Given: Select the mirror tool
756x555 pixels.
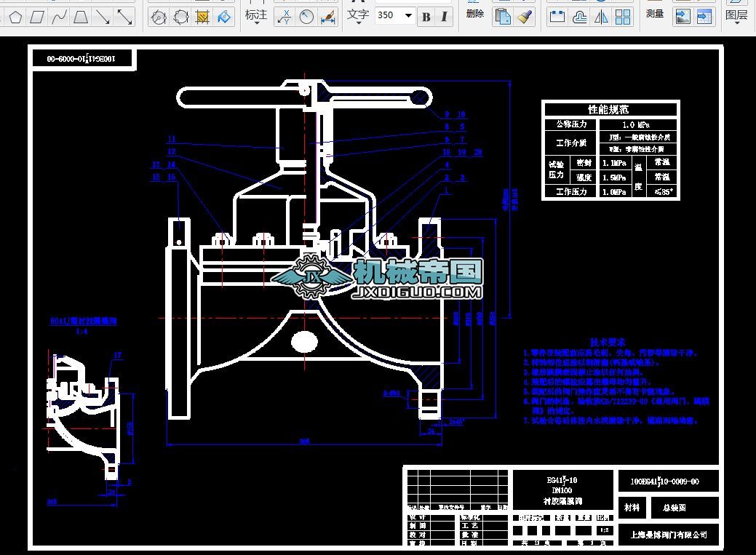Looking at the screenshot, I should click(601, 17).
